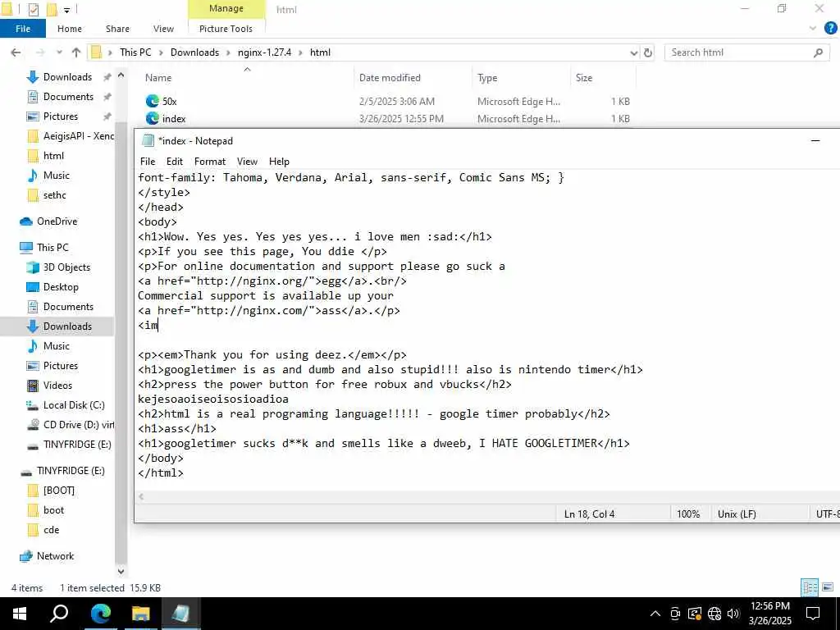Screen dimensions: 840x630
Task: Select This PC in navigation pane
Action: (x=52, y=248)
